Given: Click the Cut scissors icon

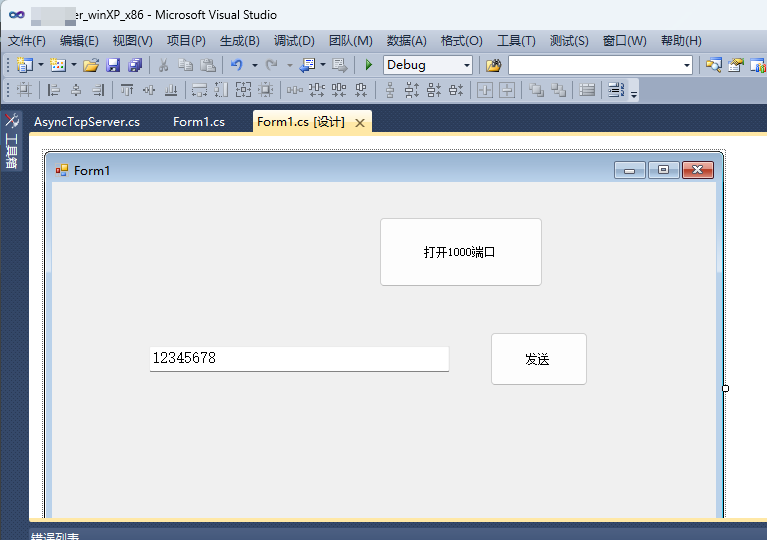Looking at the screenshot, I should click(163, 65).
